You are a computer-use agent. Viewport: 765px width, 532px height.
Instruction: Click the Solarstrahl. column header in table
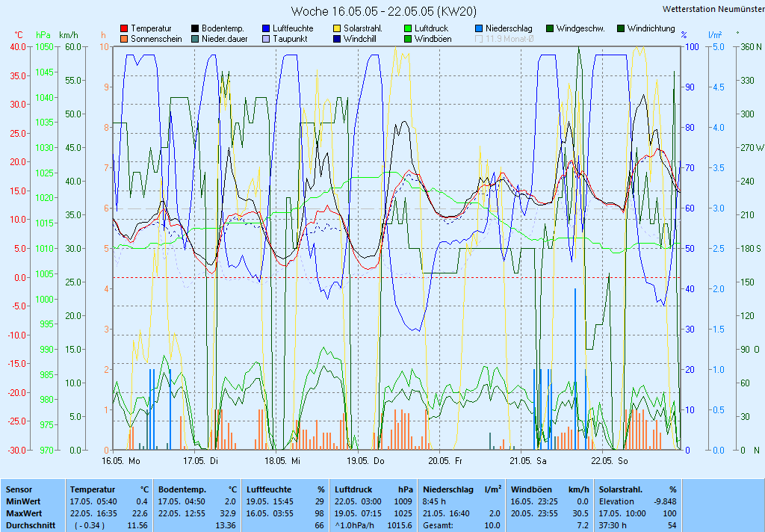(x=621, y=489)
